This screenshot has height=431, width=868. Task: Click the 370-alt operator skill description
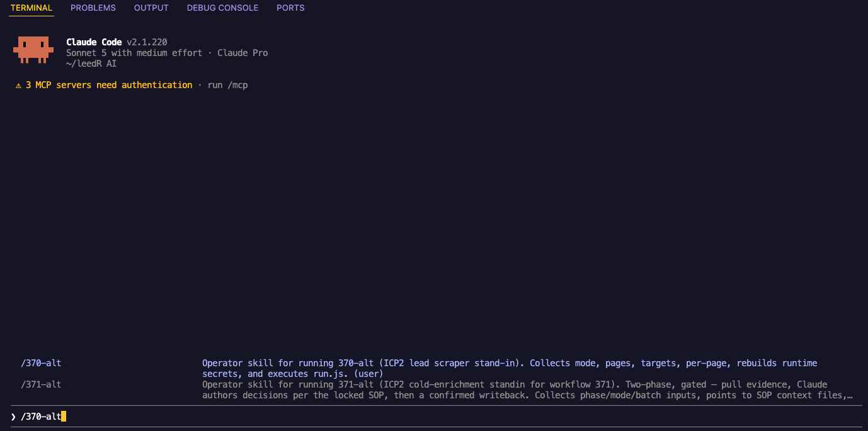(x=510, y=368)
